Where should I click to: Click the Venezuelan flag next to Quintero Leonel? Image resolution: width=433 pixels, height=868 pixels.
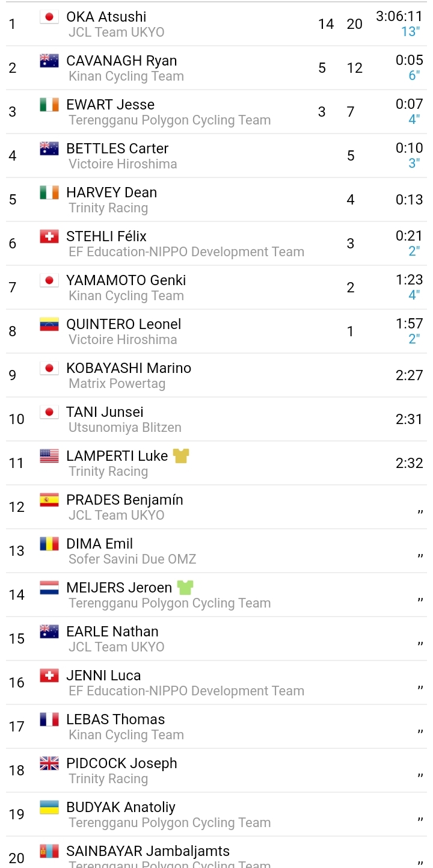pos(49,324)
